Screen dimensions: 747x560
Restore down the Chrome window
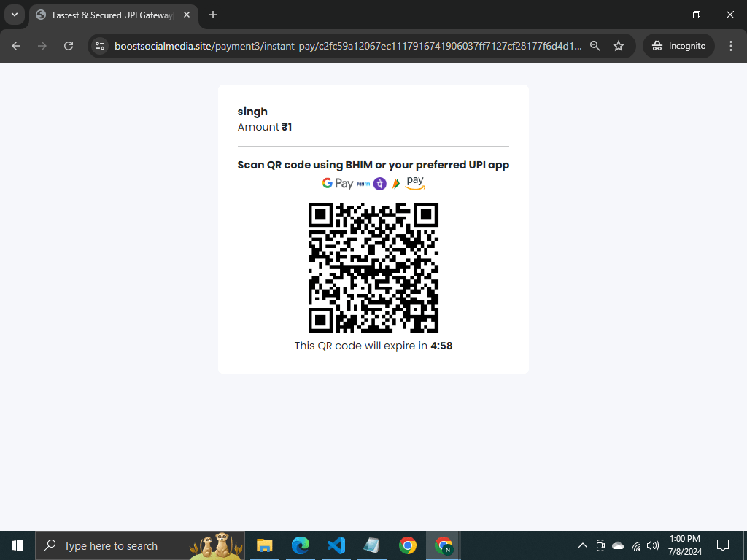click(697, 15)
